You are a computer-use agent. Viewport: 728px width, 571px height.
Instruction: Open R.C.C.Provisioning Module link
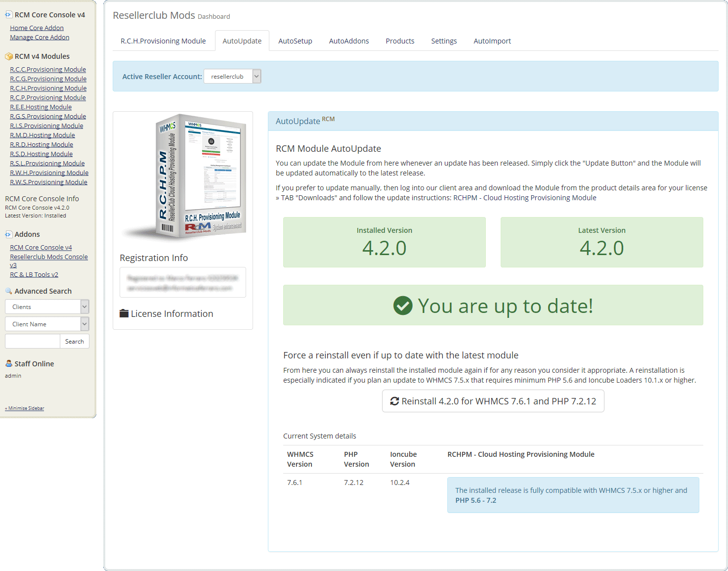(x=48, y=69)
